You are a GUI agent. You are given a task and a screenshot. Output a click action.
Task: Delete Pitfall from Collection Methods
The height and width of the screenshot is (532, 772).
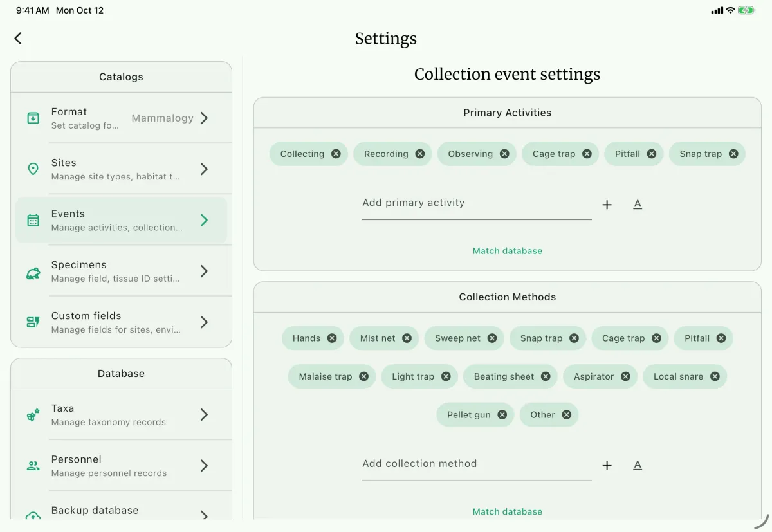click(721, 338)
